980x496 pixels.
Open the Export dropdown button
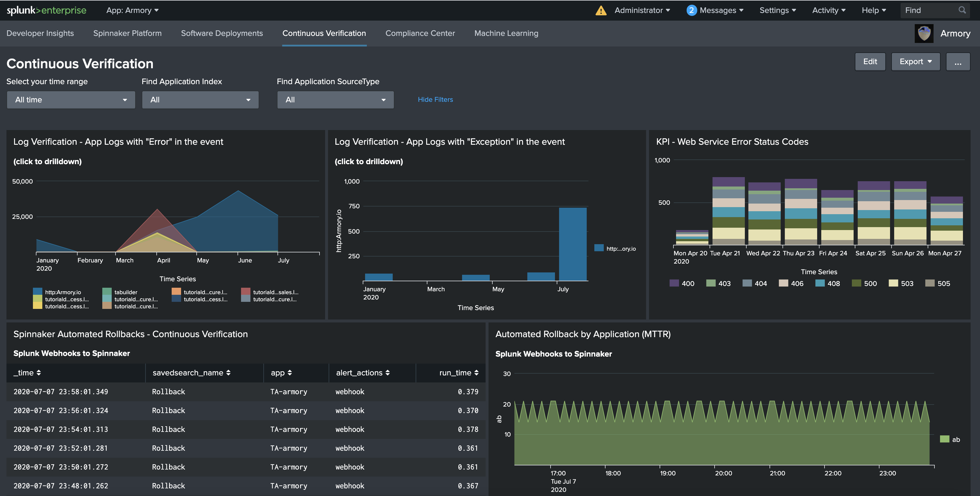click(915, 62)
